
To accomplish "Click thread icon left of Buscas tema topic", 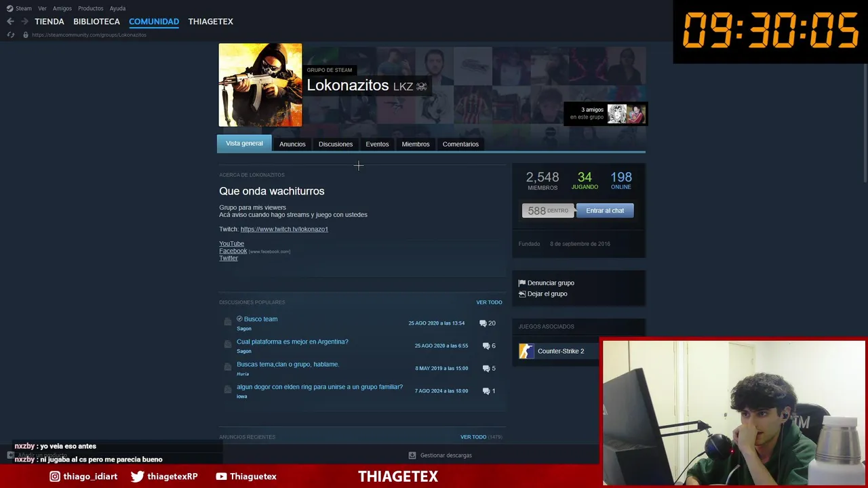I will (228, 367).
